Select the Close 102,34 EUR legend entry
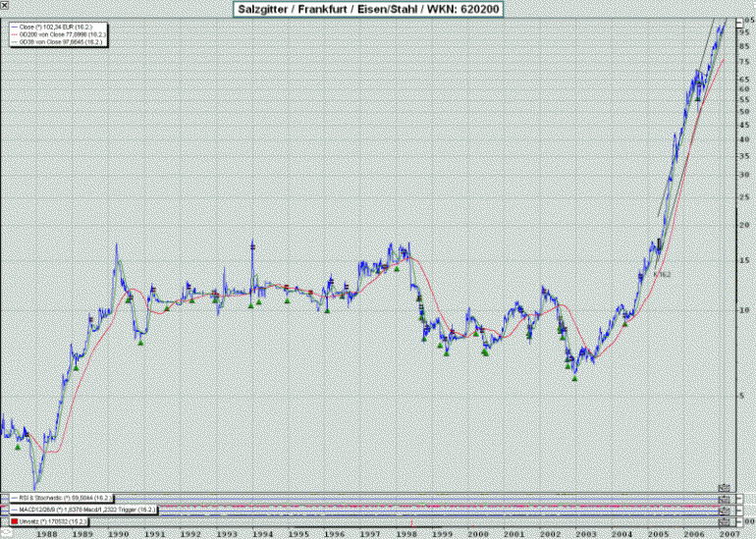 point(57,26)
